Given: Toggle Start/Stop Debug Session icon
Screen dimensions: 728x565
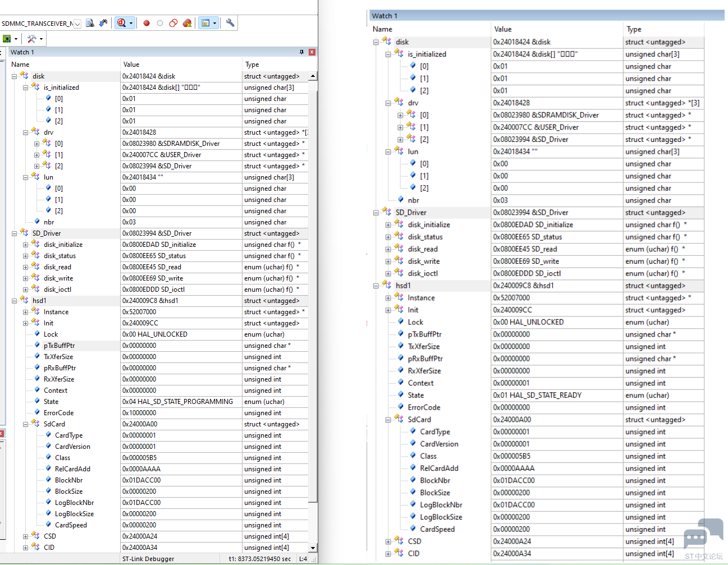Looking at the screenshot, I should point(121,23).
